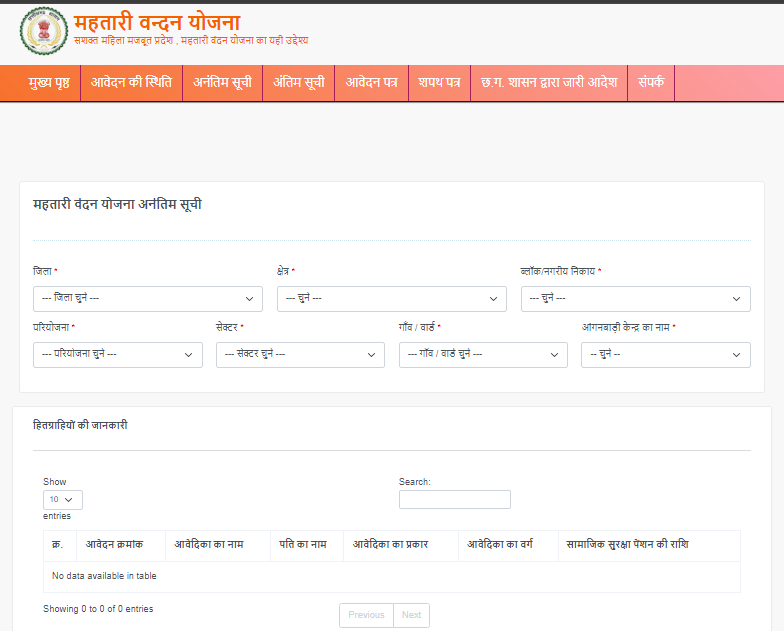This screenshot has width=784, height=631.
Task: Sort by आवेदिका का वर्ग column header
Action: [508, 546]
